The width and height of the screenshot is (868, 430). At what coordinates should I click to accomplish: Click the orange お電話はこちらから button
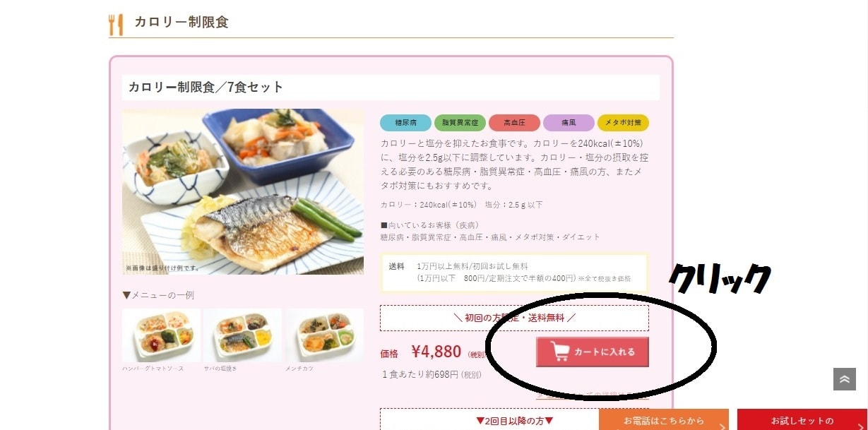[664, 419]
